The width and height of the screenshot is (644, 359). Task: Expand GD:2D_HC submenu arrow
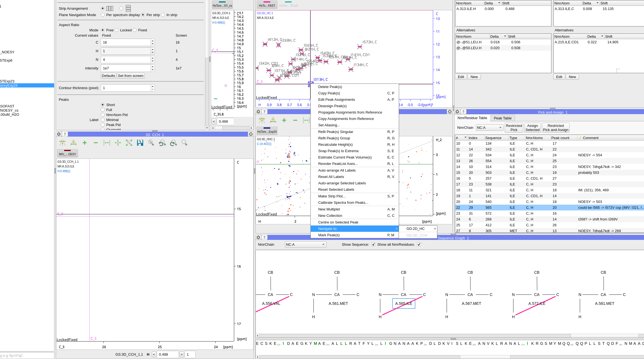click(435, 229)
